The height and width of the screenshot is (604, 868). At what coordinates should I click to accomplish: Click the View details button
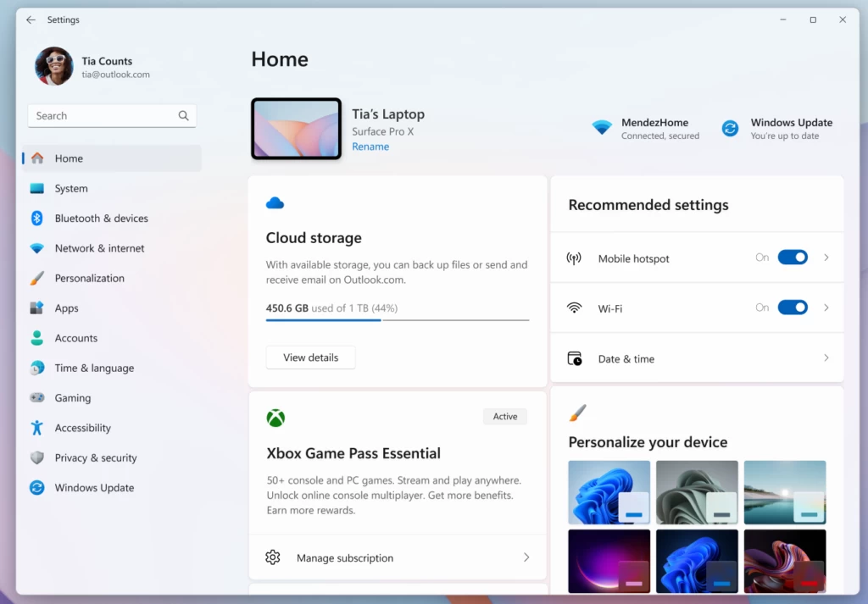(310, 357)
